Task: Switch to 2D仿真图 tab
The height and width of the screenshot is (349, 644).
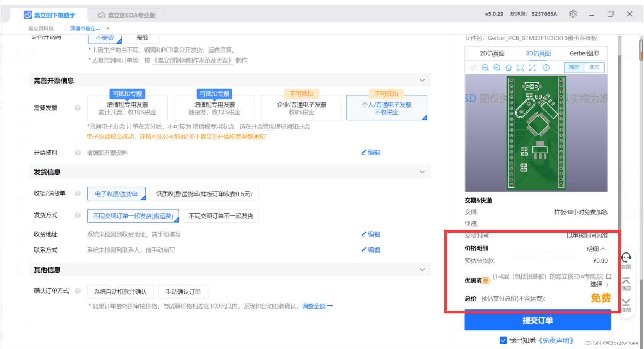Action: click(x=492, y=53)
